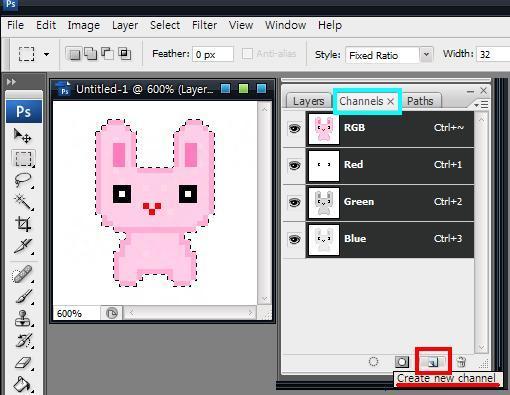The image size is (510, 395).
Task: Select the Magic Wand tool
Action: tap(23, 202)
